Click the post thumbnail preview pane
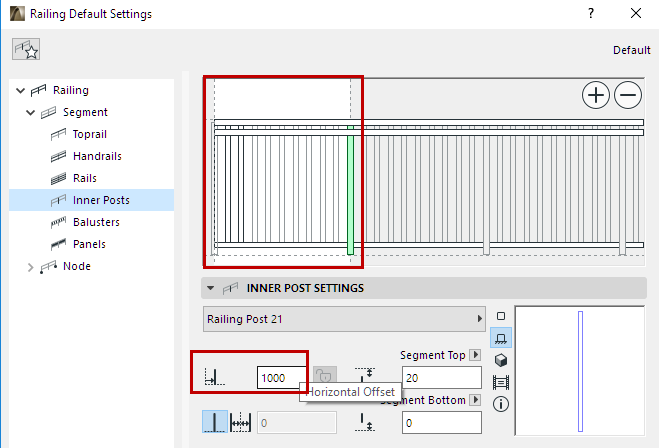The image size is (659, 448). pos(580,371)
